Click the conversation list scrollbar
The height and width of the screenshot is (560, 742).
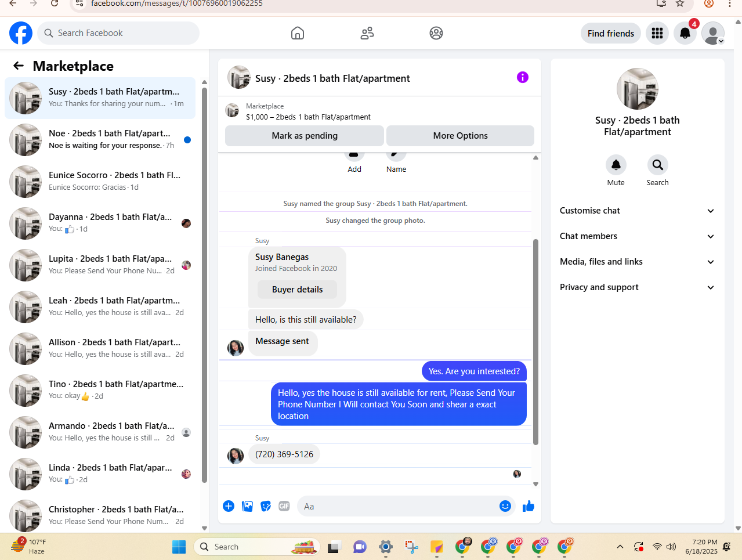[x=204, y=284]
